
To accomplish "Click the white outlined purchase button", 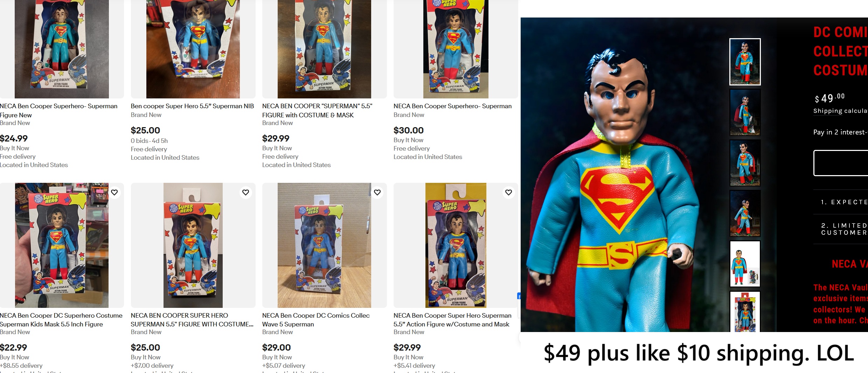I will tap(841, 163).
